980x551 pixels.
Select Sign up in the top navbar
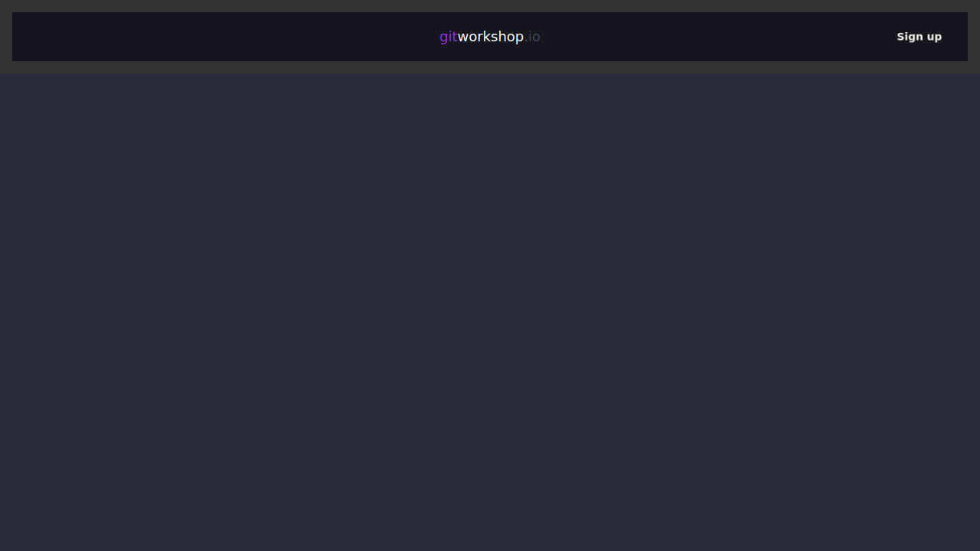tap(919, 37)
